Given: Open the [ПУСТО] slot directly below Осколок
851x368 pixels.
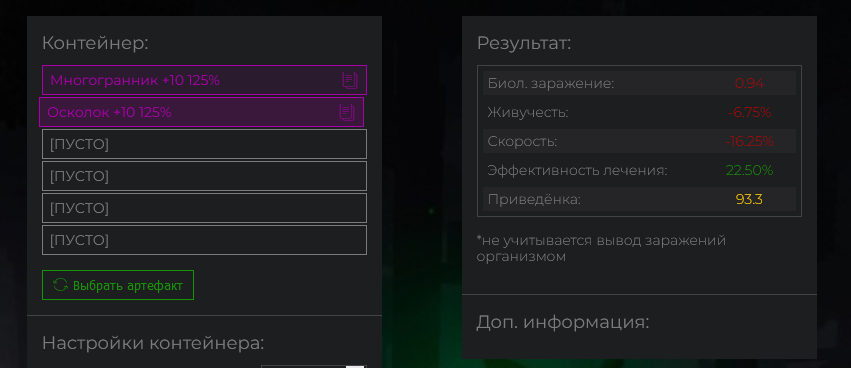Looking at the screenshot, I should 204,144.
